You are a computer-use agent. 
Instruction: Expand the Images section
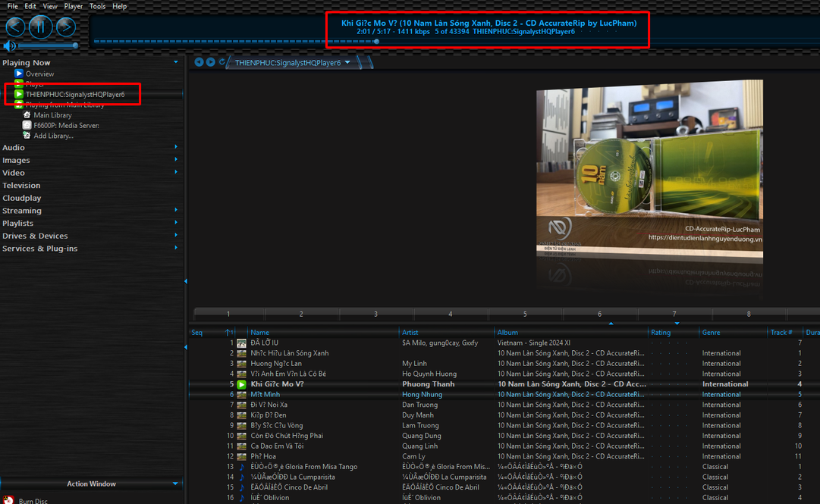click(176, 160)
